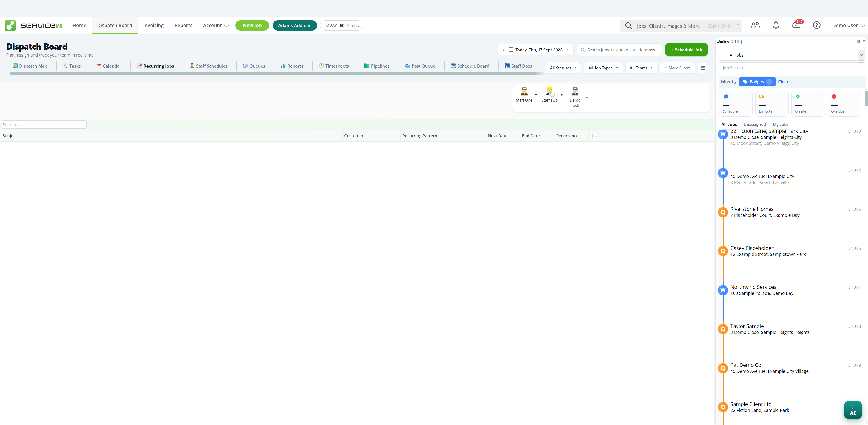Open the All Teams dropdown
Screen dimensions: 868x425
coord(641,68)
